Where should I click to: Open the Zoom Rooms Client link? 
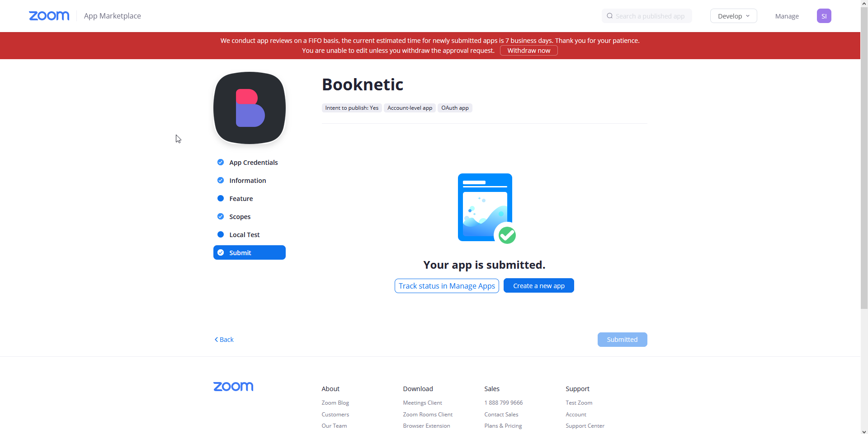click(x=428, y=415)
